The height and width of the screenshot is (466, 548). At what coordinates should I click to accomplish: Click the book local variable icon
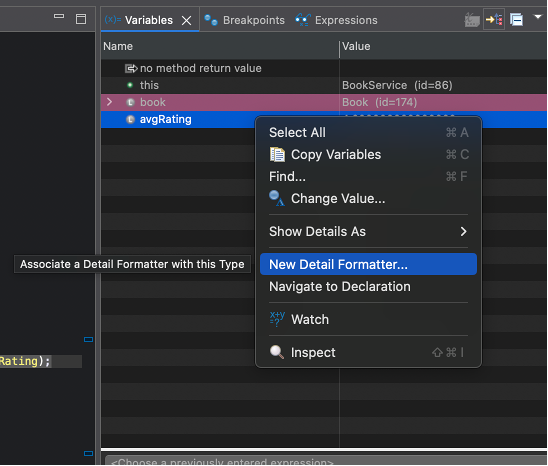[x=130, y=102]
